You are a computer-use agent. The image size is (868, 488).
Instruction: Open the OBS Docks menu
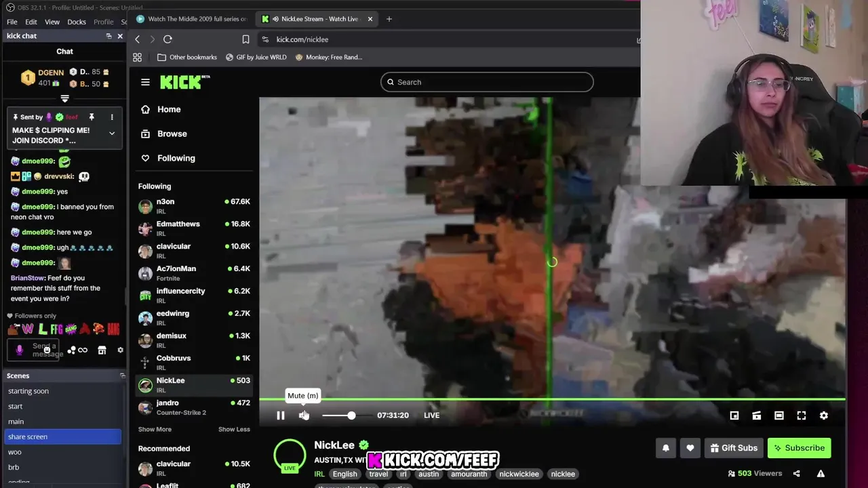click(77, 22)
